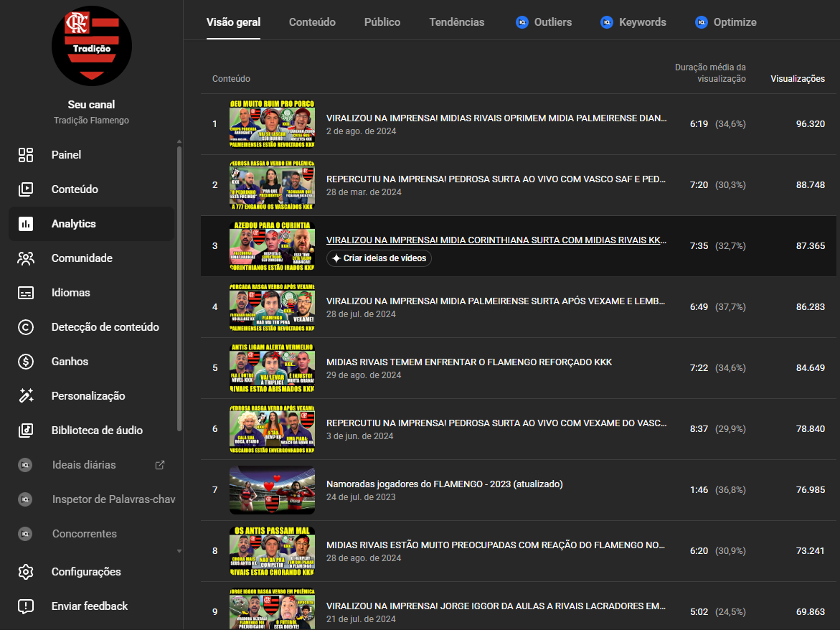Go to Painel in sidebar
840x630 pixels.
coord(92,155)
